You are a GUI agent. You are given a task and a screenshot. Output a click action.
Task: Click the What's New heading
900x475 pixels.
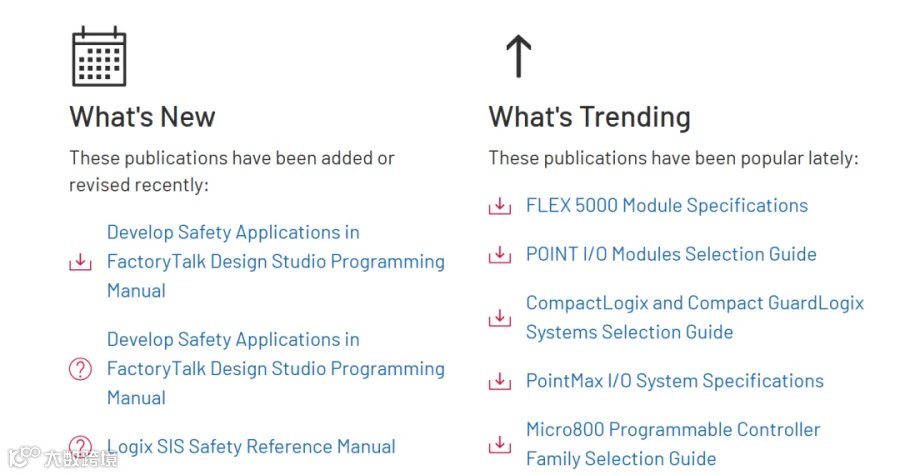(142, 117)
